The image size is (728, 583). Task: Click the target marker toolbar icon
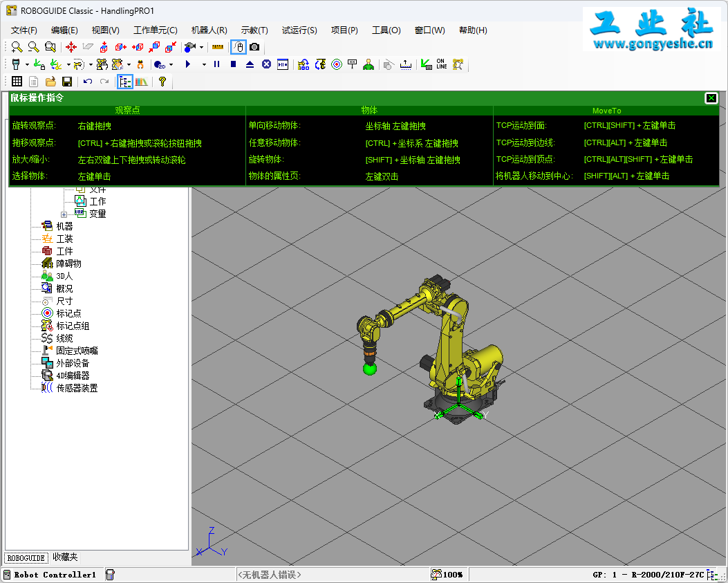point(337,64)
